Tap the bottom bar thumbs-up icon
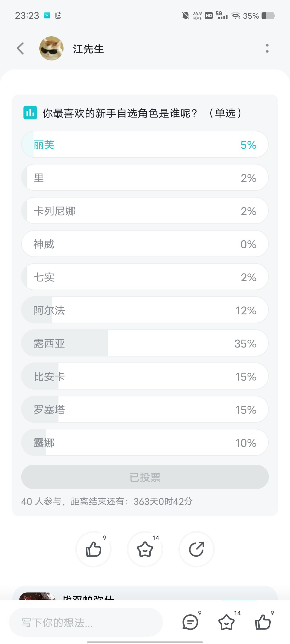The image size is (290, 644). coord(263,622)
